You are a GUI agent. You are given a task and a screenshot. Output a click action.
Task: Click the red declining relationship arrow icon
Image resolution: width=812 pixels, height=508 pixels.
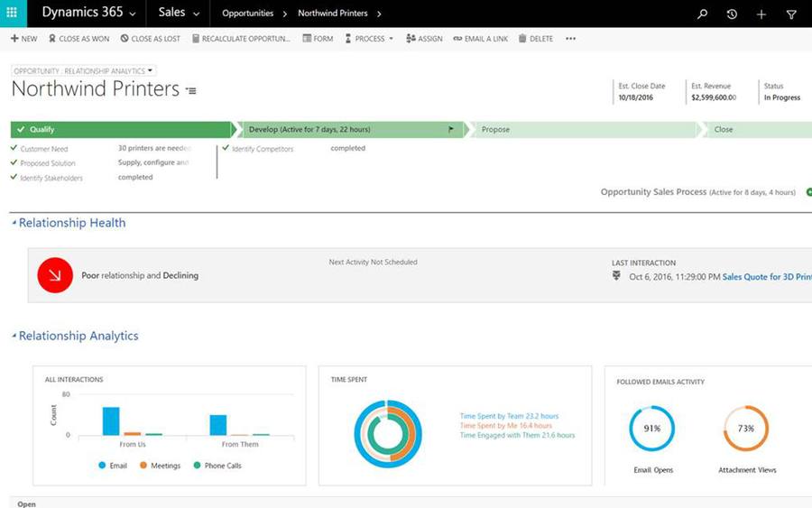pos(55,275)
